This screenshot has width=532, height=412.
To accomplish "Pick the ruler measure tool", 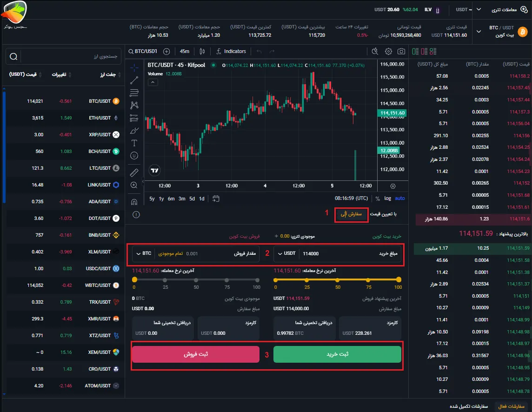I will [134, 173].
